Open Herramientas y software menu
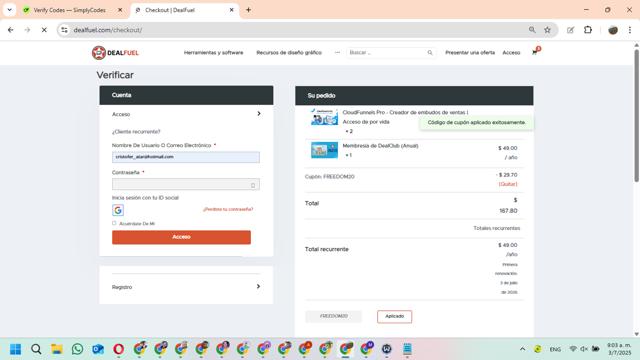Screen dimensions: 640x360 click(x=213, y=53)
